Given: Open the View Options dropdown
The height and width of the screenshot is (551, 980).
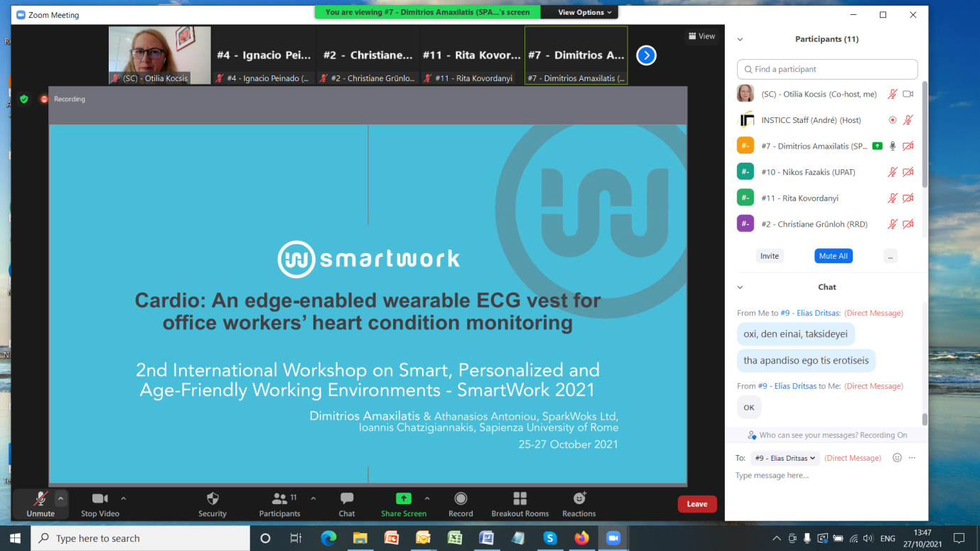Looking at the screenshot, I should click(581, 12).
